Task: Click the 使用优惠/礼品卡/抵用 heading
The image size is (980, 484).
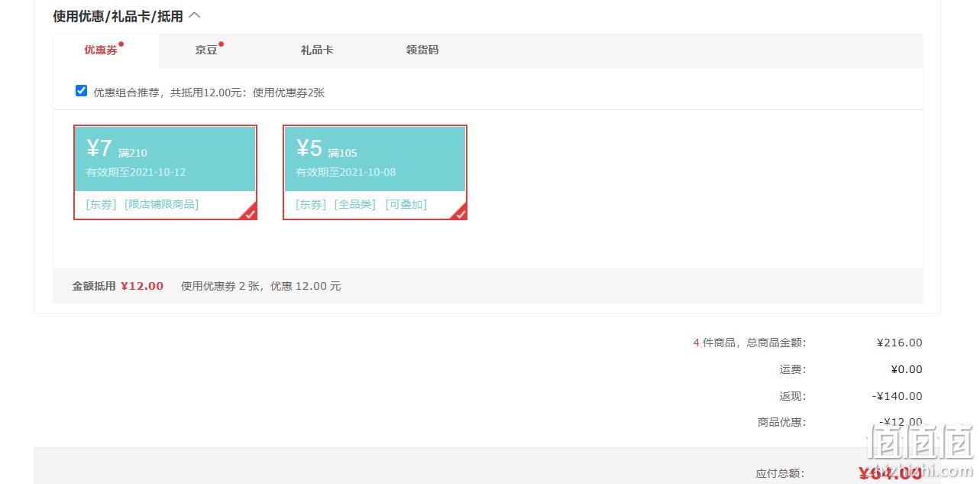Action: (118, 15)
